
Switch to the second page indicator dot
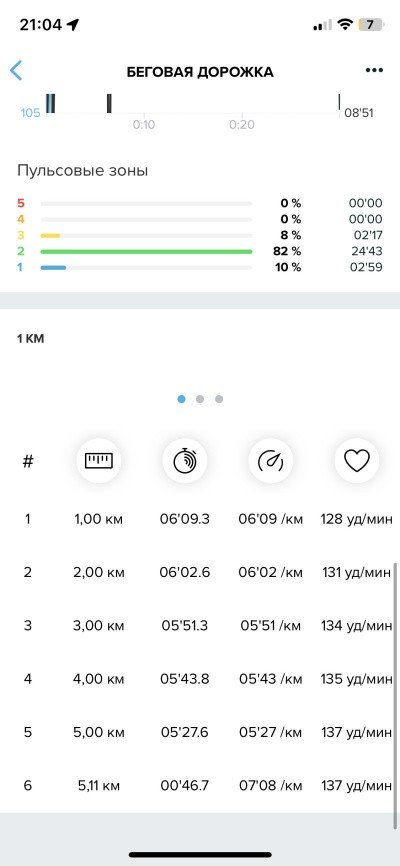[x=200, y=399]
